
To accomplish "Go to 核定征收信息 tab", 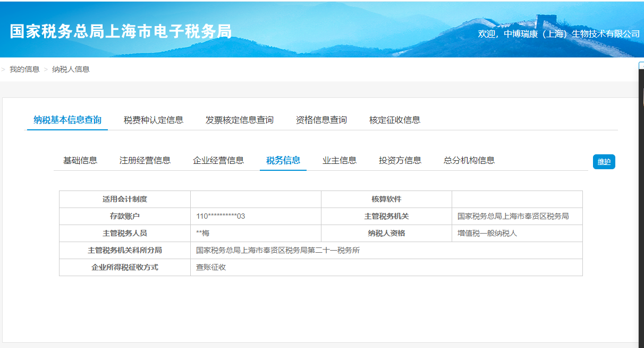I will point(395,120).
